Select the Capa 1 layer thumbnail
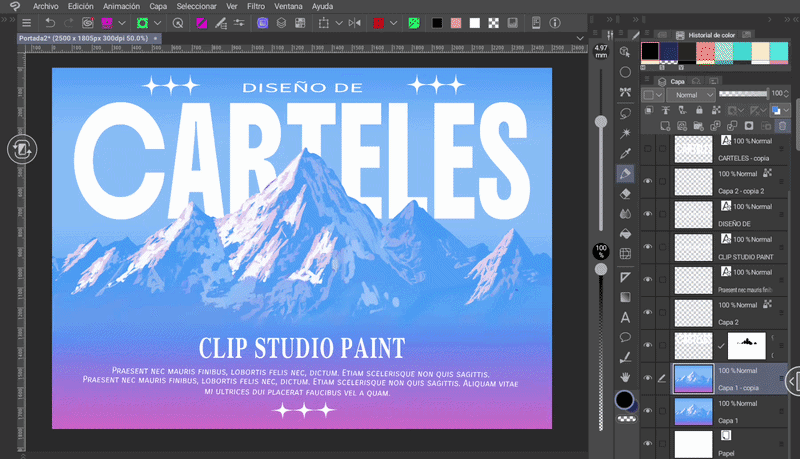 coord(693,411)
